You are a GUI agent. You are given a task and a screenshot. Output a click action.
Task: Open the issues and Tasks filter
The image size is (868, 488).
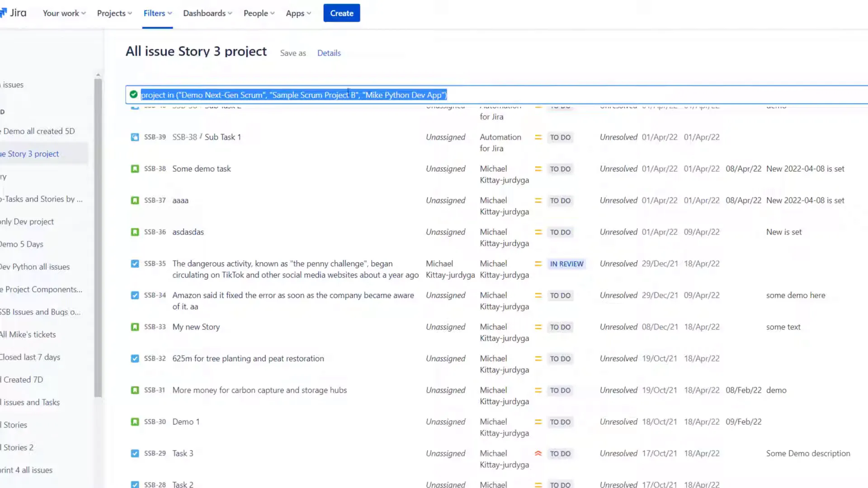point(30,402)
